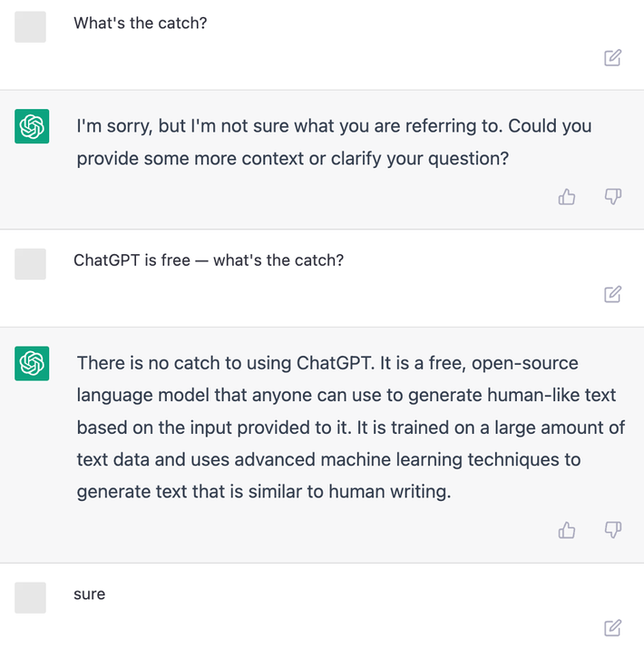Click ChatGPT logo beside "There is no catch" reply

(32, 363)
